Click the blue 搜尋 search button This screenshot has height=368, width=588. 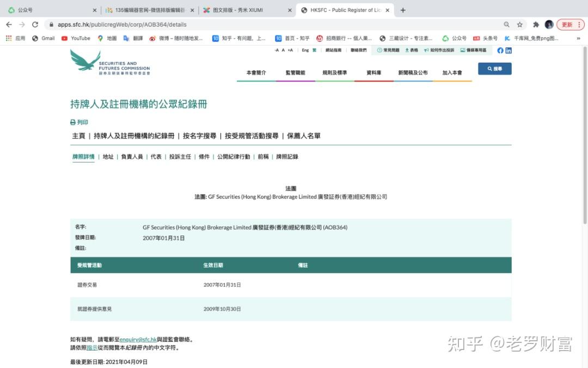(494, 69)
